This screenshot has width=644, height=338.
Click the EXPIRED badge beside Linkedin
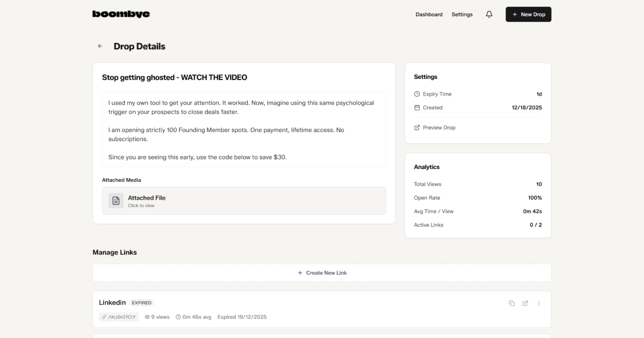[141, 303]
